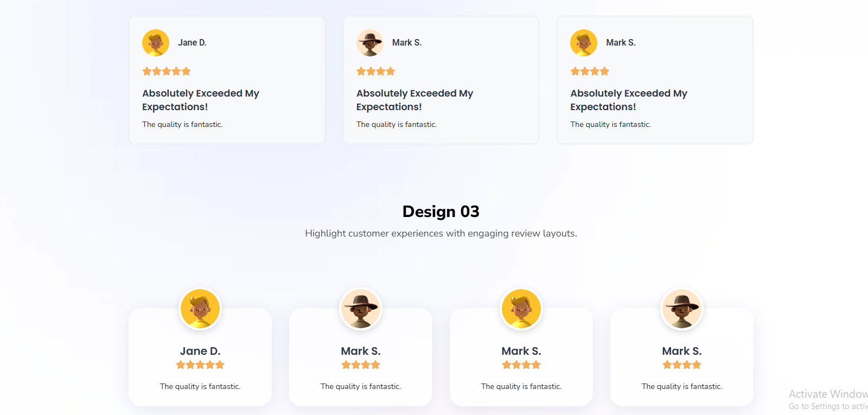Click Jane D.'s circular avatar in Design 03

200,308
